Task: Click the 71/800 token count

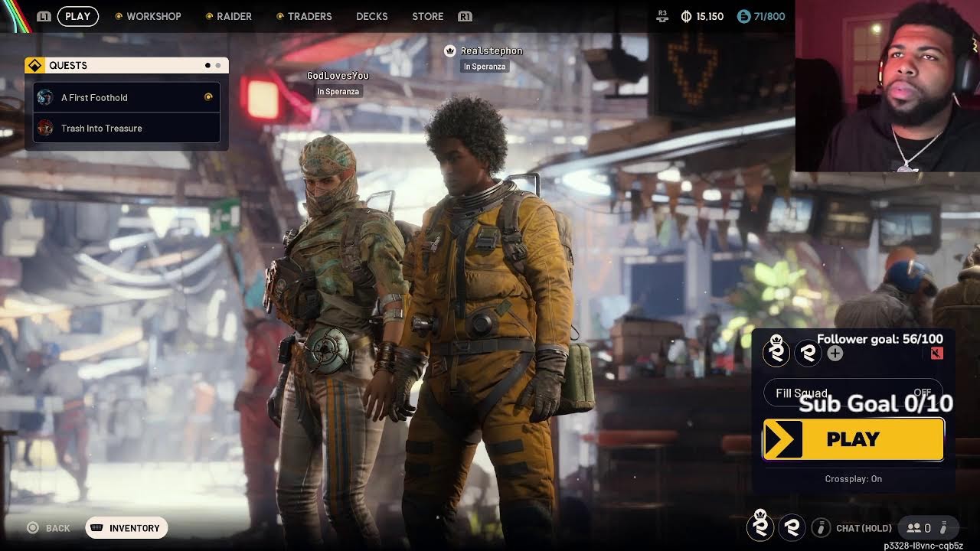Action: [770, 16]
